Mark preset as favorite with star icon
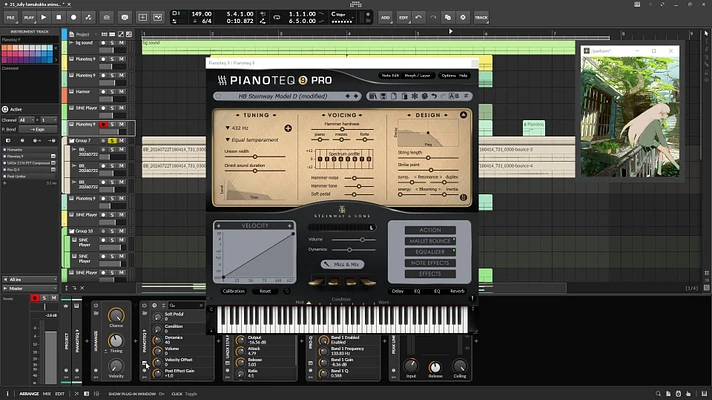The width and height of the screenshot is (712, 400). [x=218, y=96]
